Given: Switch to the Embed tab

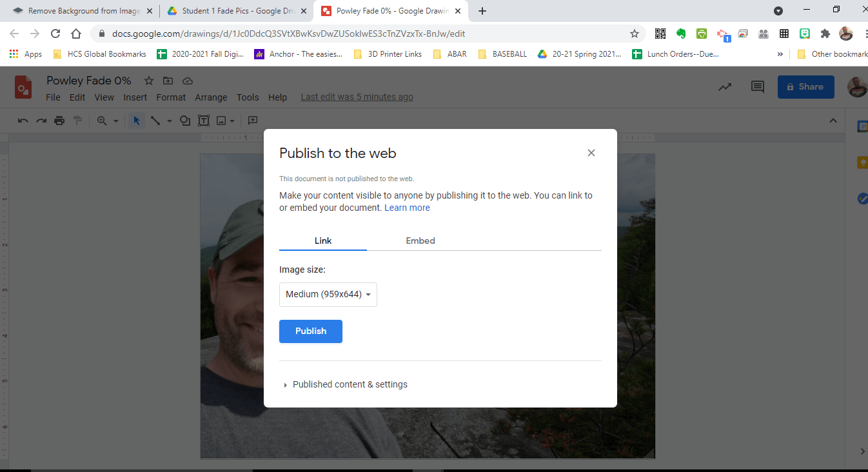Looking at the screenshot, I should pos(420,240).
